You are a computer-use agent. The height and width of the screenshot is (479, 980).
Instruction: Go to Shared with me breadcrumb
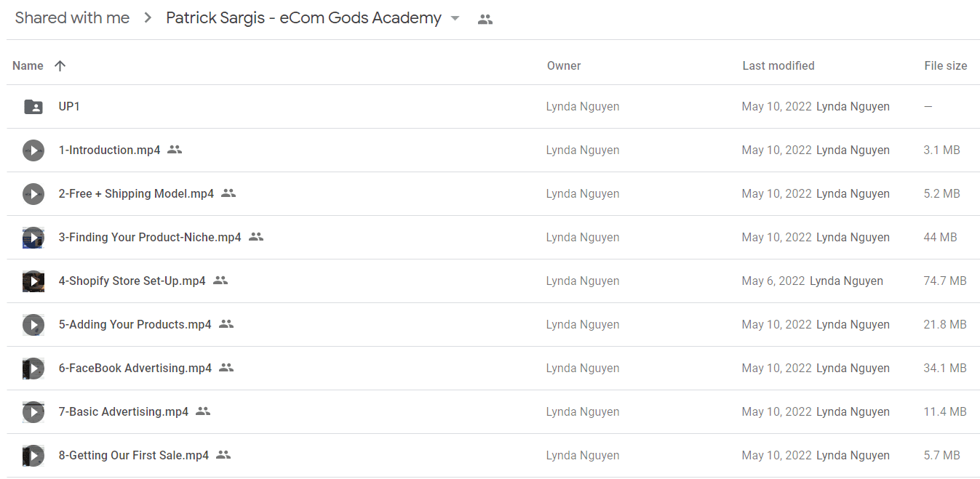pyautogui.click(x=72, y=18)
